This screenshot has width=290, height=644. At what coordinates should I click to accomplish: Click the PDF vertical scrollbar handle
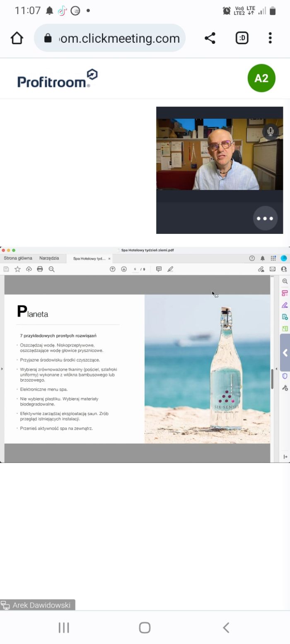272,379
